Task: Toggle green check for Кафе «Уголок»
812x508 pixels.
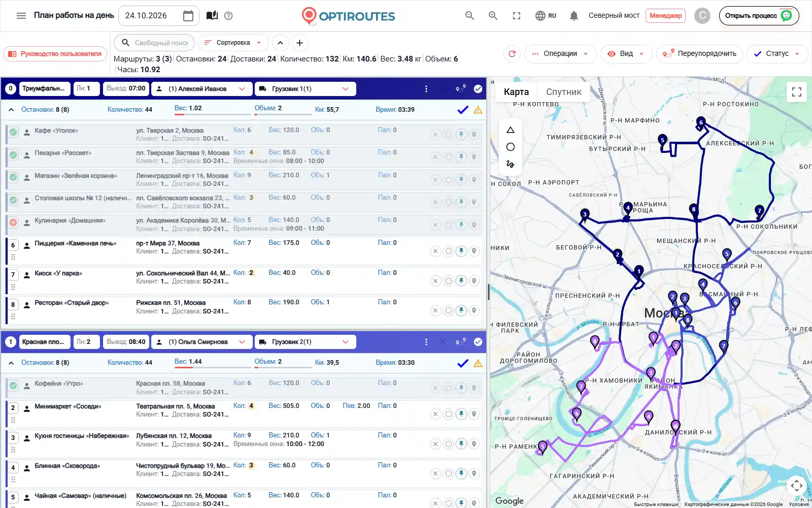Action: (13, 132)
